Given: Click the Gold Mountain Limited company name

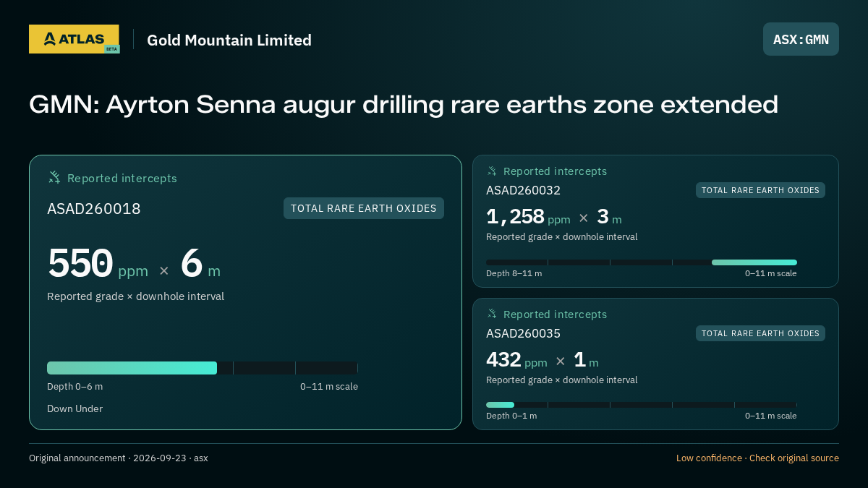Looking at the screenshot, I should [x=229, y=40].
